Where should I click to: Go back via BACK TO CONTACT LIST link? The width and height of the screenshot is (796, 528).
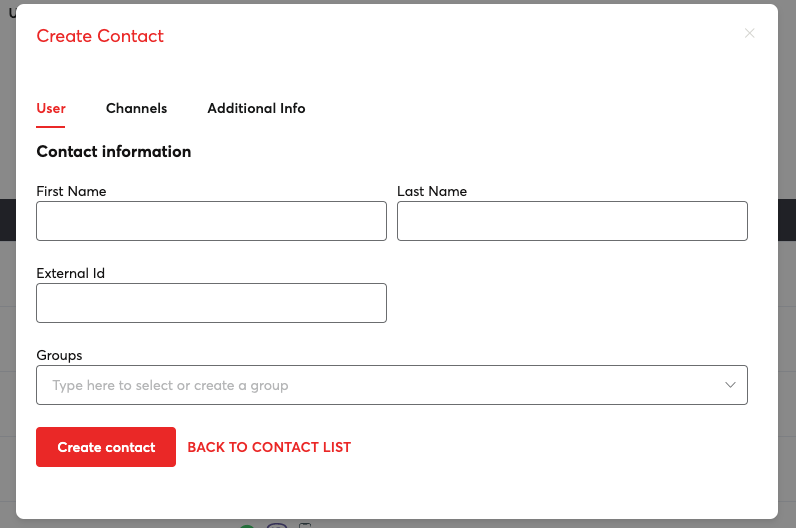(269, 447)
